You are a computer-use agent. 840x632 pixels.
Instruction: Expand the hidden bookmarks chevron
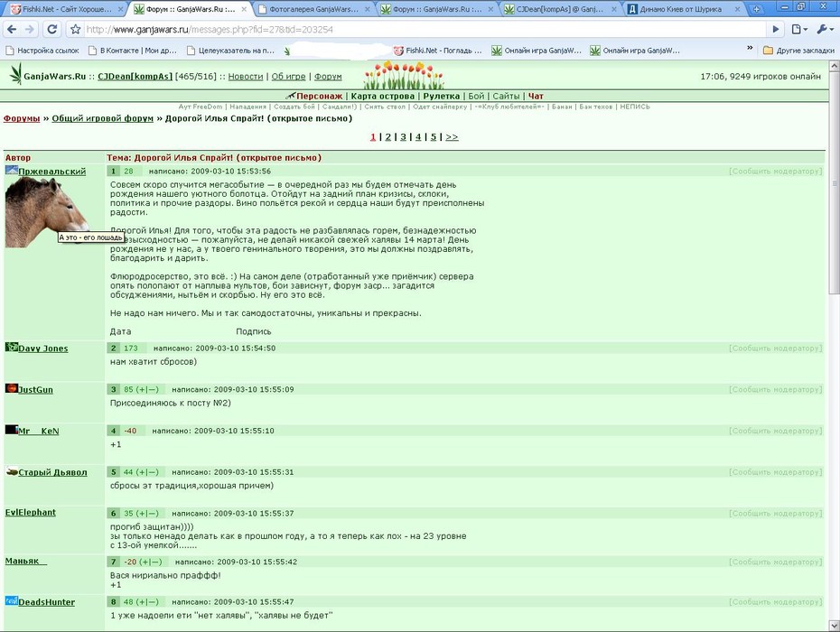point(750,49)
